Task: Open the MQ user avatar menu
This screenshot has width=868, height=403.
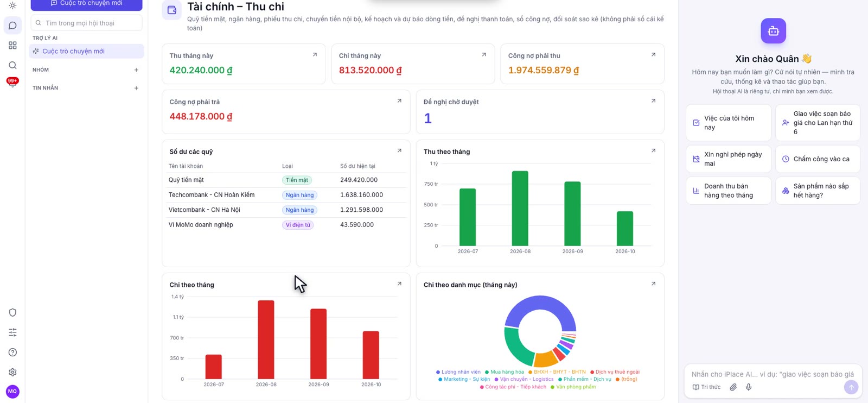Action: tap(12, 391)
